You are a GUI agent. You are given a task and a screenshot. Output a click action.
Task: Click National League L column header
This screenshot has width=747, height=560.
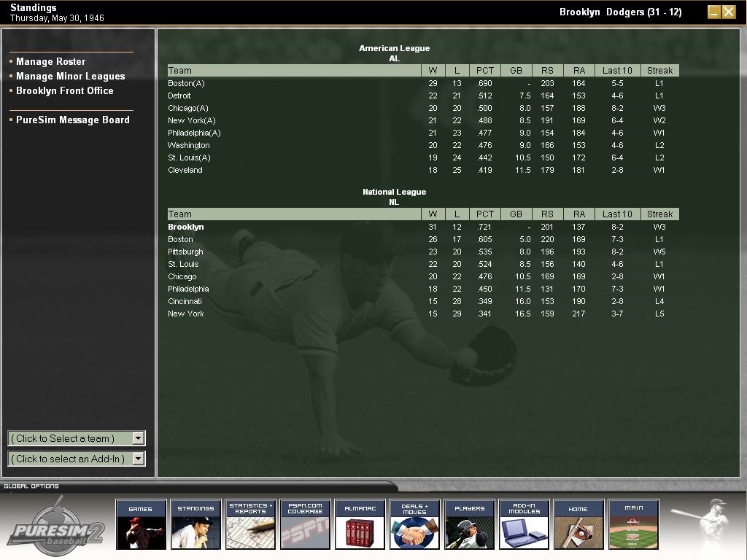pyautogui.click(x=457, y=214)
